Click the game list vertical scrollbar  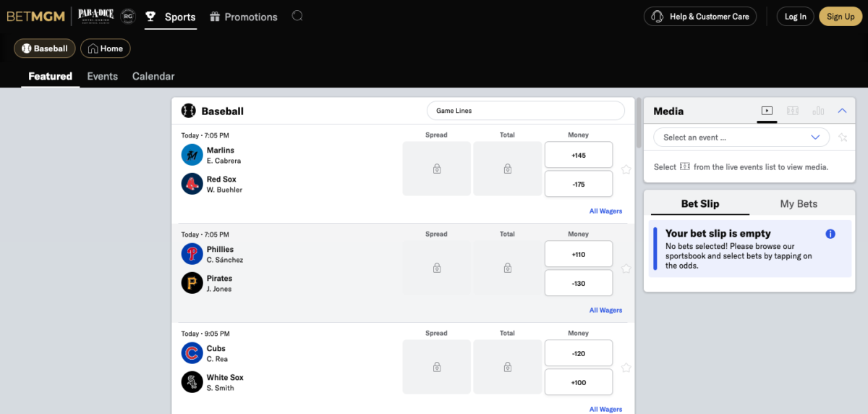639,123
